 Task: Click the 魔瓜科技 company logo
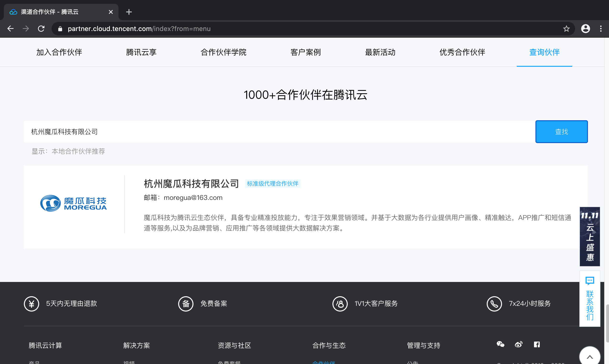(x=74, y=203)
